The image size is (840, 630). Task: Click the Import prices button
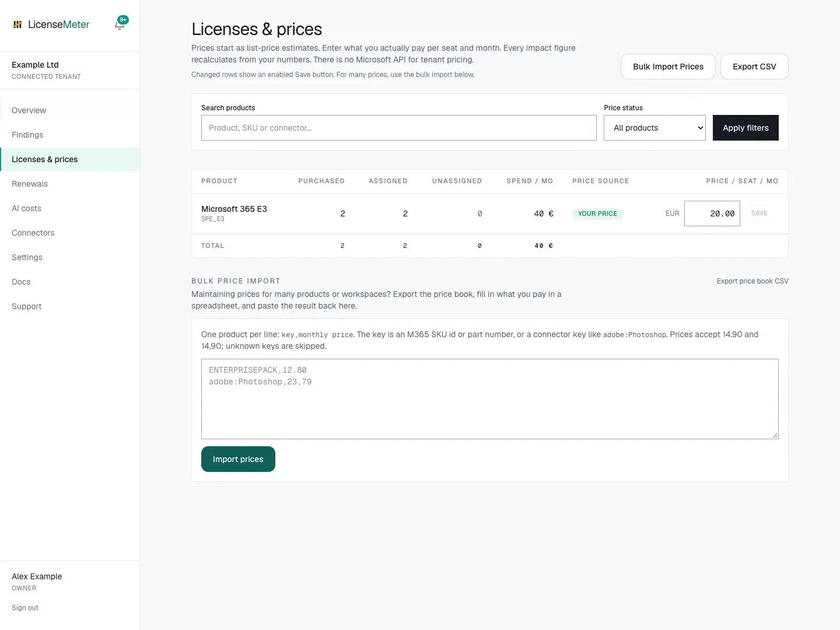238,459
